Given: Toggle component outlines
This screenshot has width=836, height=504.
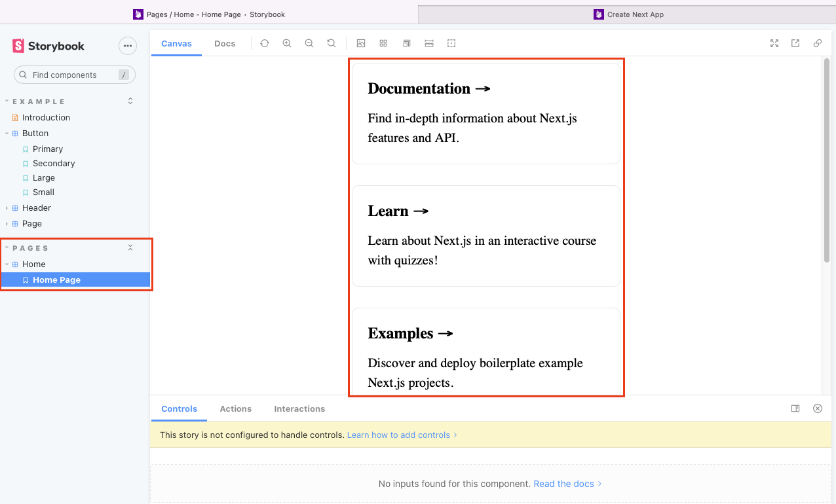Looking at the screenshot, I should click(451, 43).
